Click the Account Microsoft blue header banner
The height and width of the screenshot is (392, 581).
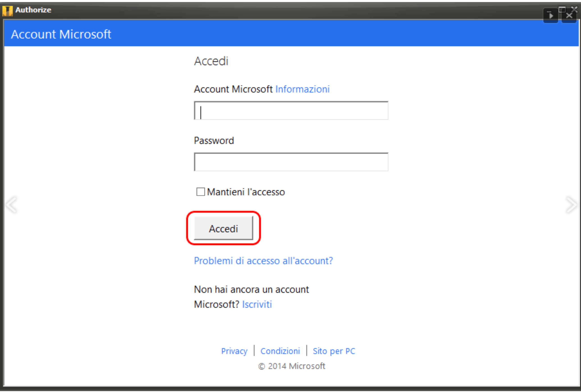[x=61, y=34]
